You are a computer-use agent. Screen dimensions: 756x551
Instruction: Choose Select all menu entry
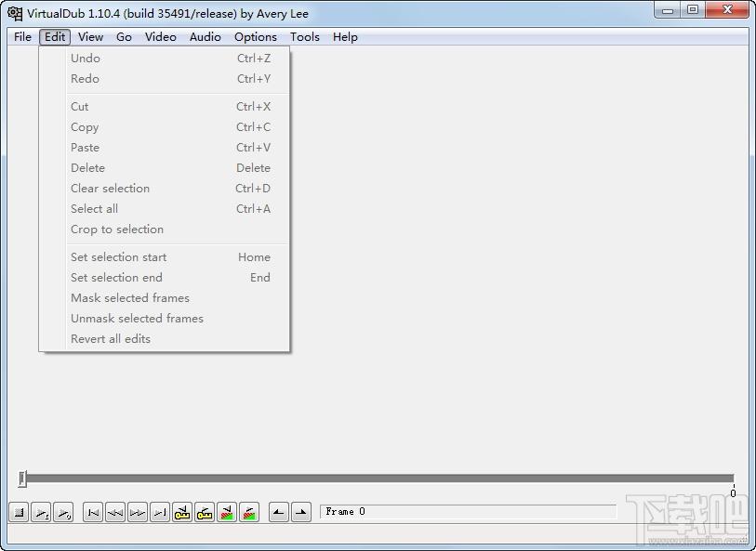pyautogui.click(x=165, y=209)
